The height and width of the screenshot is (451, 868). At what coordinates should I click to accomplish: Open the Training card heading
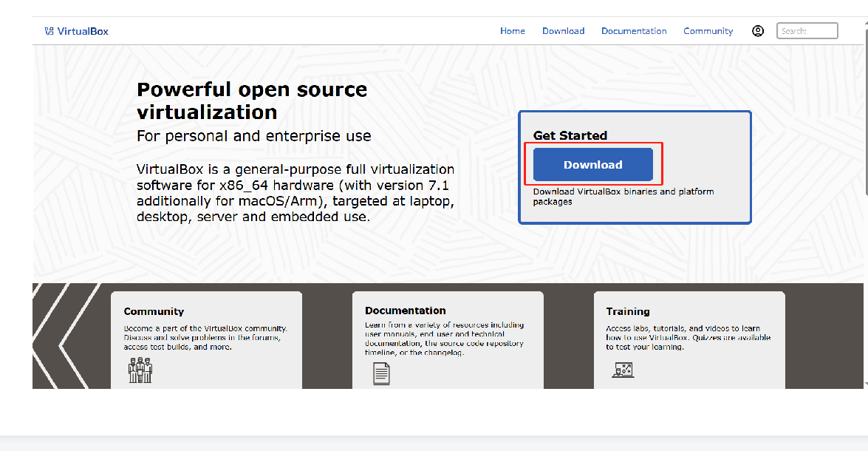click(628, 311)
